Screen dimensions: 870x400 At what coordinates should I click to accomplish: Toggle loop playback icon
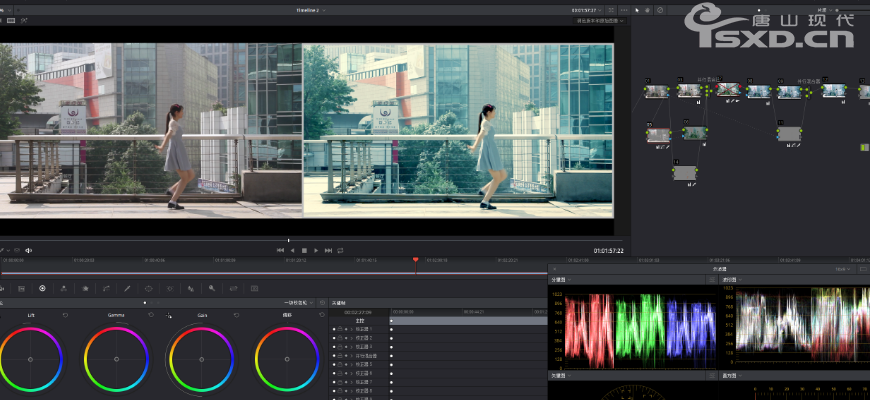pos(340,250)
